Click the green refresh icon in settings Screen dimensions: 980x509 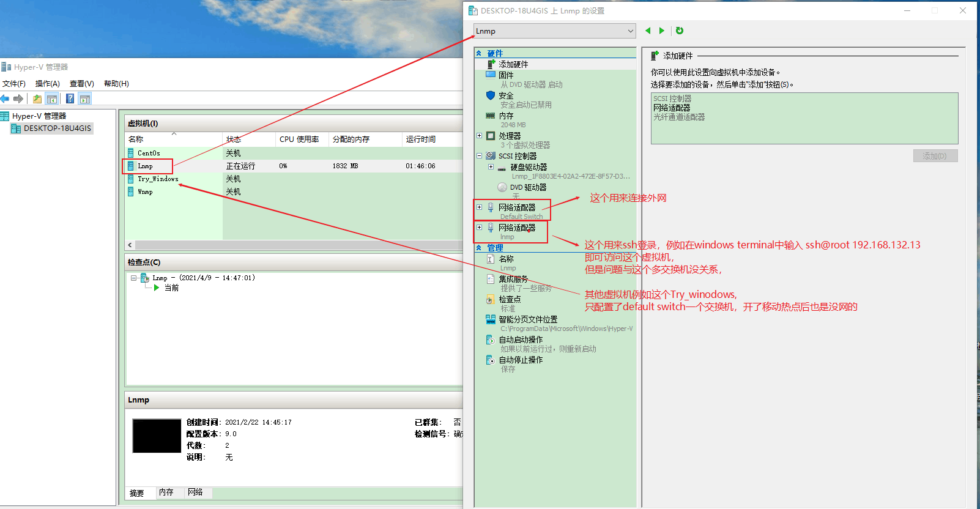pyautogui.click(x=680, y=31)
